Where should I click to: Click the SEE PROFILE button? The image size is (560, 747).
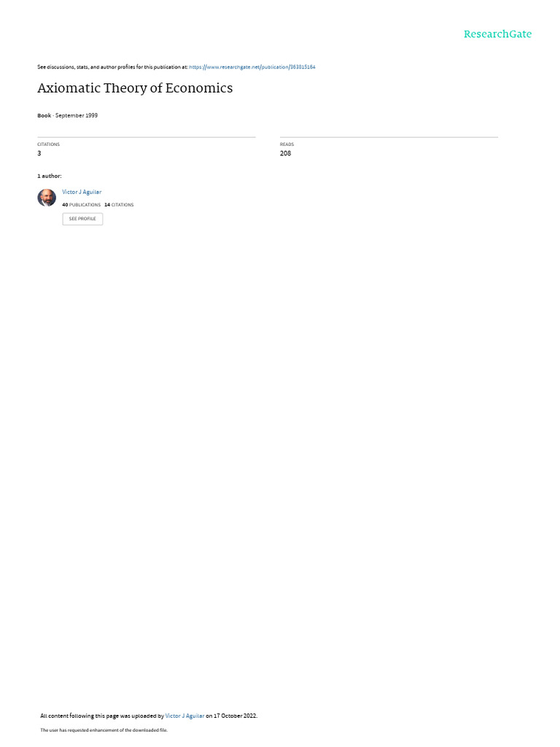82,219
